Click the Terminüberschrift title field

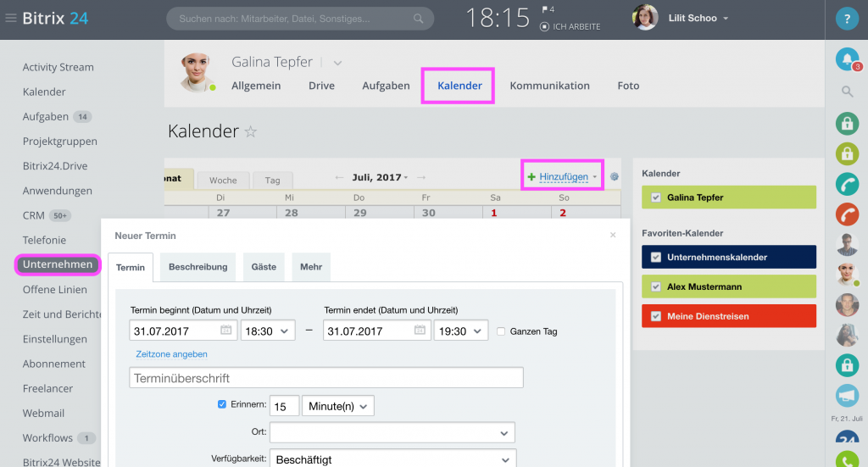pos(326,378)
